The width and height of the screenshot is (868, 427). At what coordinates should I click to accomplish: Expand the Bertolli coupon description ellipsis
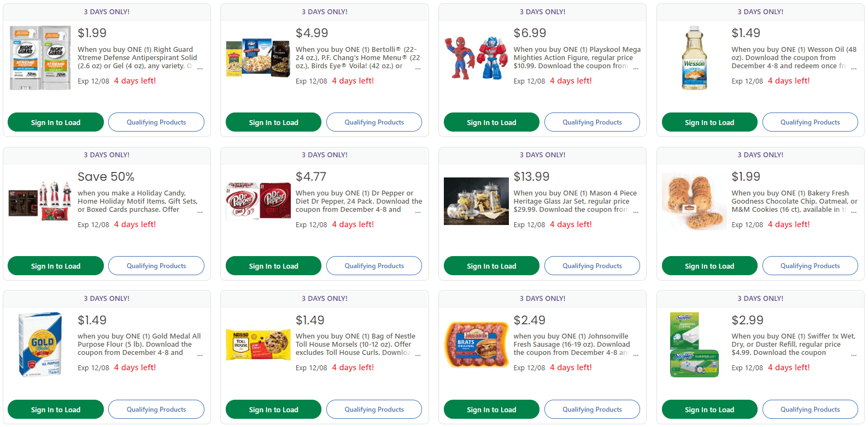(x=418, y=68)
